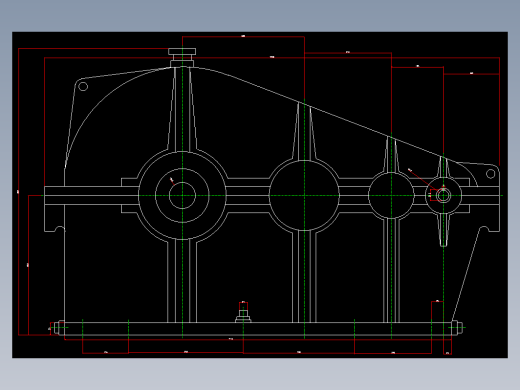This screenshot has width=520, height=390.
Task: Select the bolt head at base's right end
Action: tap(456, 327)
